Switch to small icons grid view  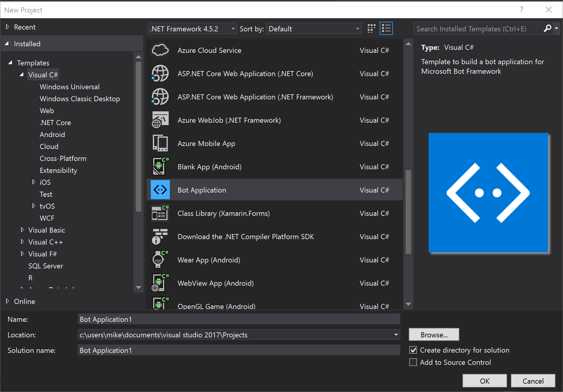(x=371, y=29)
